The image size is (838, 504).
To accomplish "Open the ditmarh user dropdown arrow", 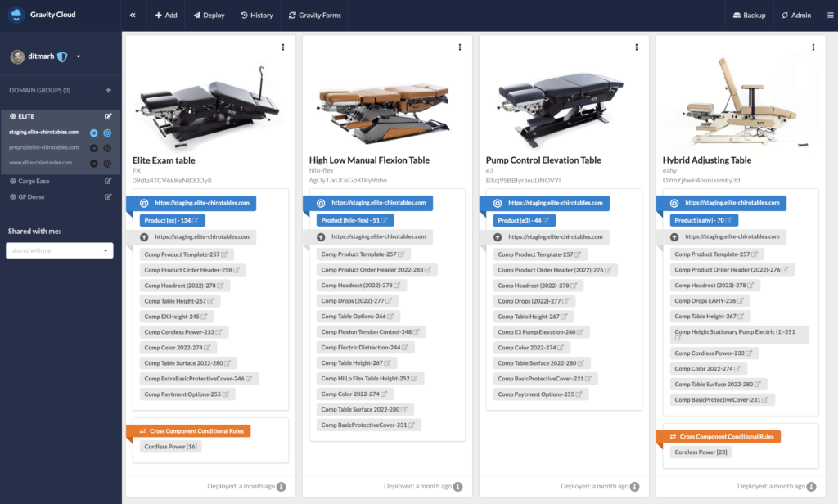I will point(79,56).
